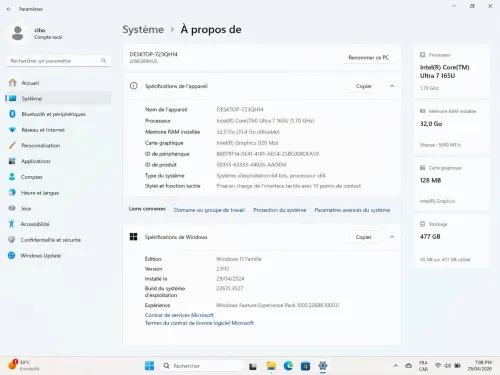
Task: Open Protection du système link
Action: [280, 210]
